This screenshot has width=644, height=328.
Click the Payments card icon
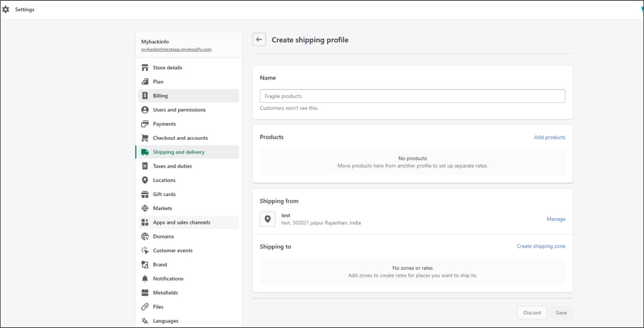tap(144, 124)
